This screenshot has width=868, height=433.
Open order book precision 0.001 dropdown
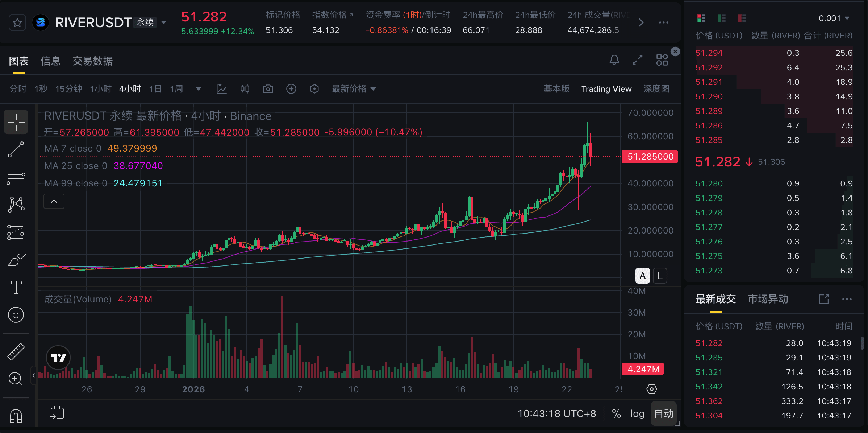click(x=834, y=18)
